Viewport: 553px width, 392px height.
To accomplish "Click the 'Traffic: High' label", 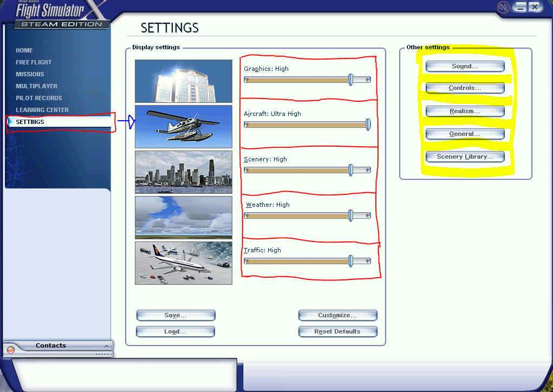I will (262, 250).
